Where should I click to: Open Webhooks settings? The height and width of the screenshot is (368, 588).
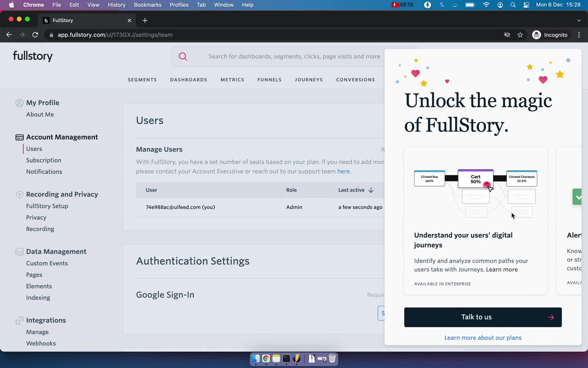41,343
